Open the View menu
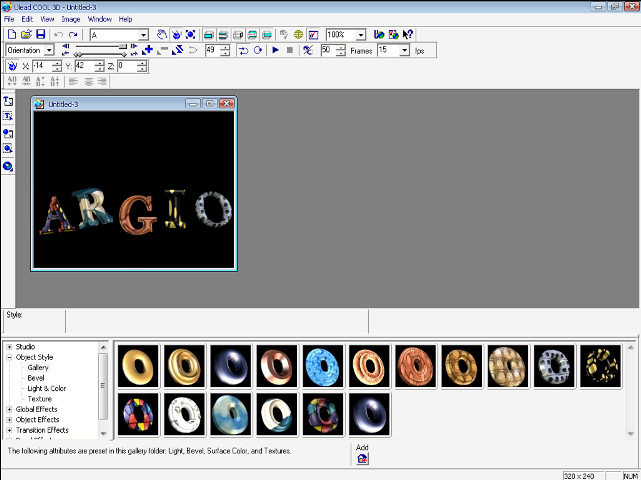The height and width of the screenshot is (480, 641). click(47, 19)
